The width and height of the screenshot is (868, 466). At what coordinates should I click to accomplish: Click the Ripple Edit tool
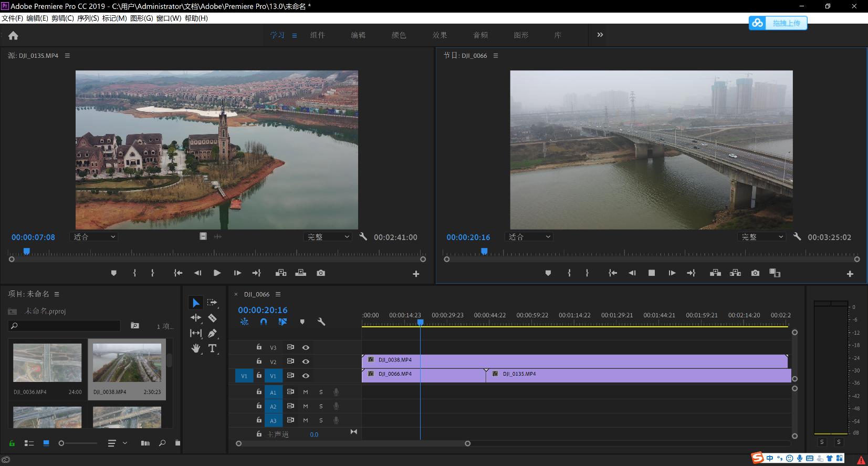tap(196, 318)
